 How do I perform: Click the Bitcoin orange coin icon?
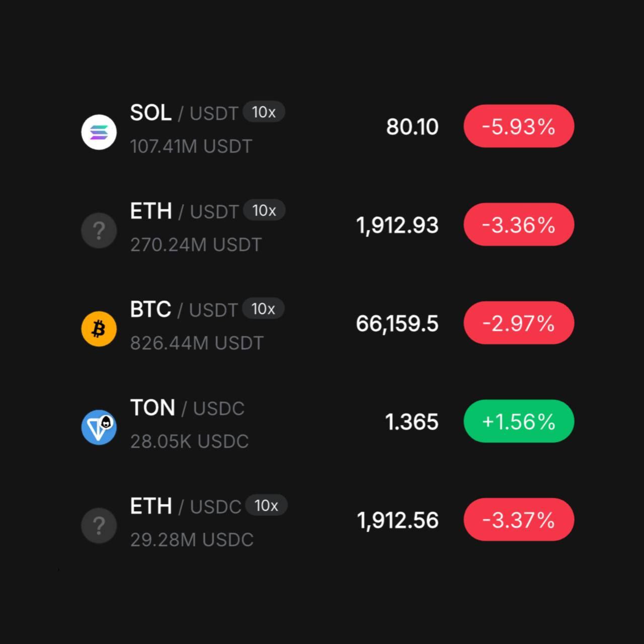point(99,329)
